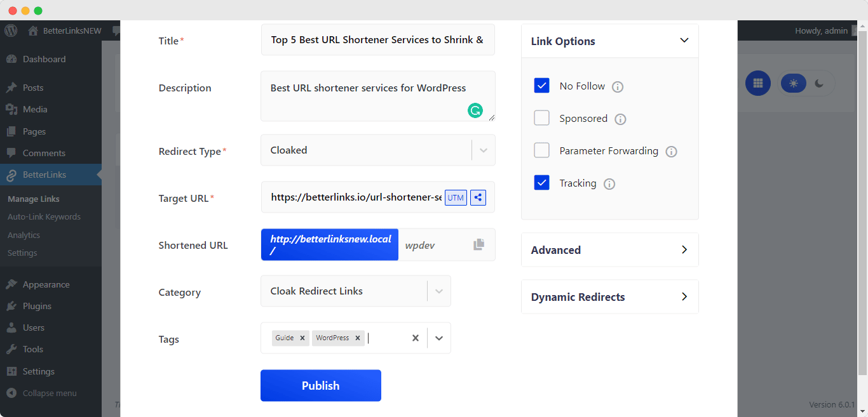
Task: Click the Grammarly icon in Description
Action: (475, 111)
